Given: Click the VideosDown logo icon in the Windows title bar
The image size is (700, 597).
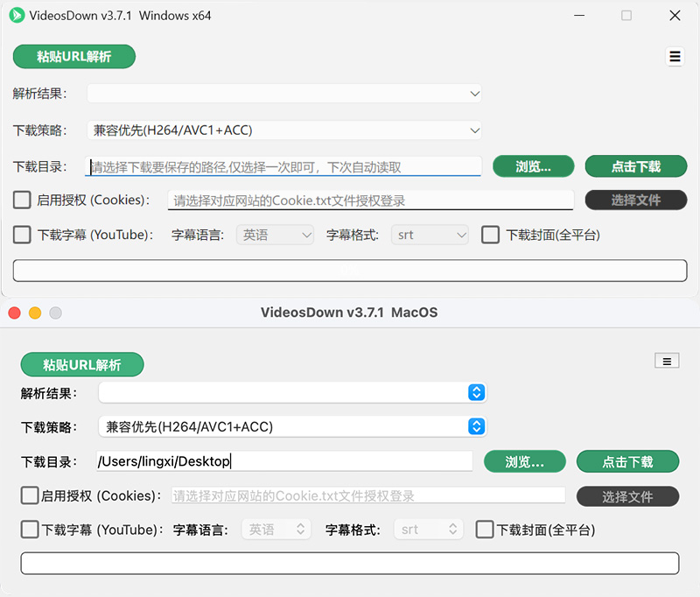Looking at the screenshot, I should 17,16.
